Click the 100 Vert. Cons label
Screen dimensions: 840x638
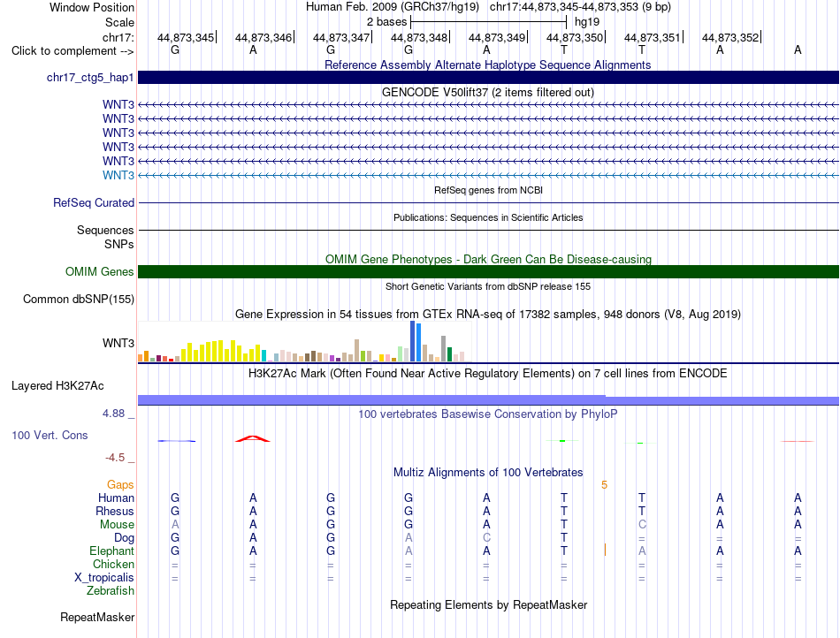tap(50, 435)
